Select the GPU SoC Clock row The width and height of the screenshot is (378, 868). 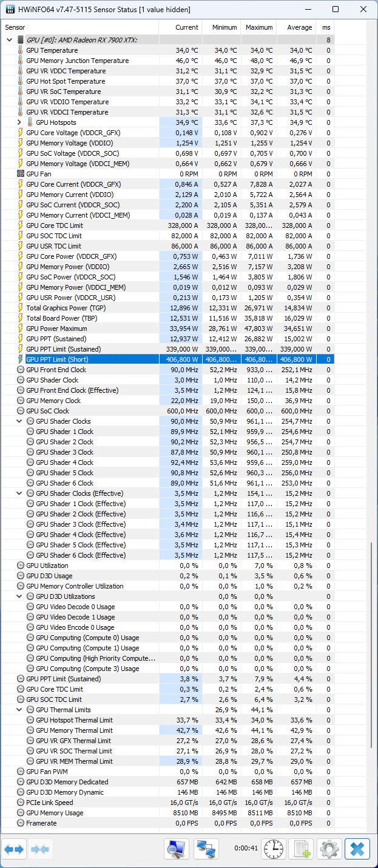click(x=167, y=411)
